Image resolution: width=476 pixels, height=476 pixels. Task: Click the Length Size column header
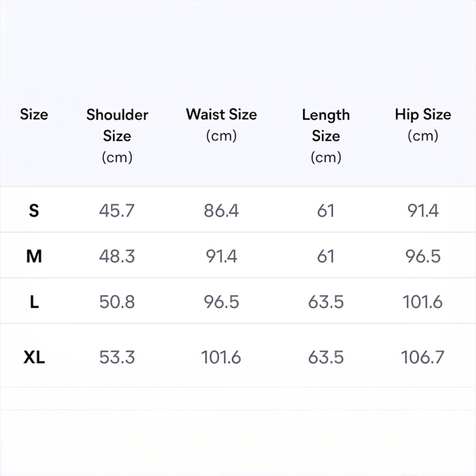[x=326, y=136]
